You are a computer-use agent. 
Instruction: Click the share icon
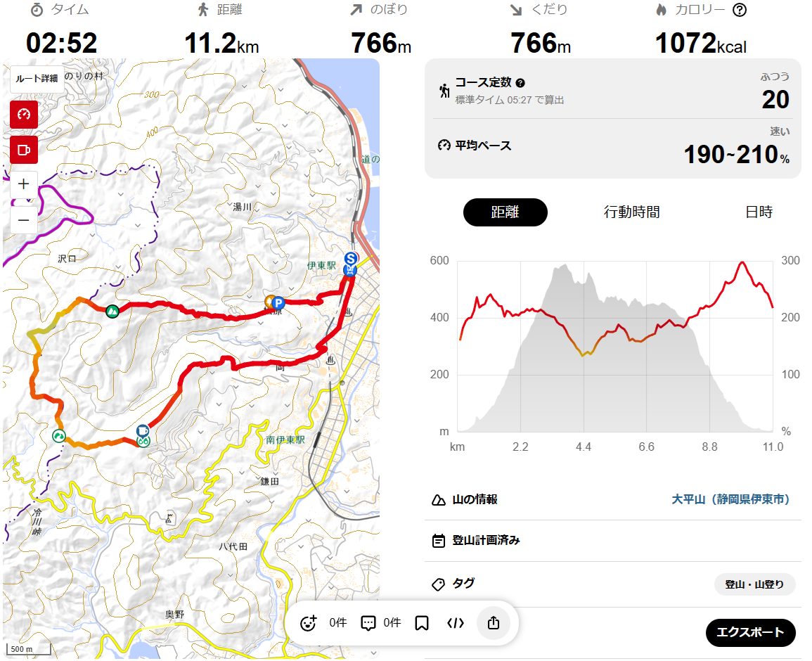coord(494,623)
